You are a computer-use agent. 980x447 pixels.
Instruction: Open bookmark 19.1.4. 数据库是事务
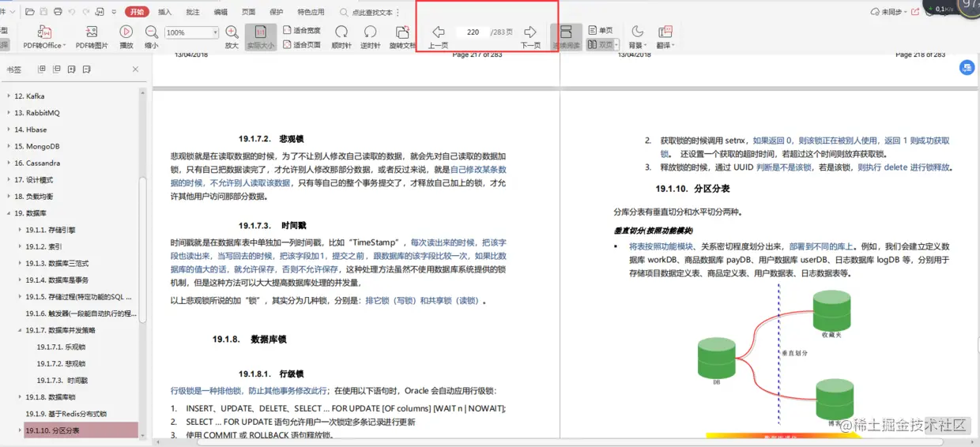click(x=57, y=280)
